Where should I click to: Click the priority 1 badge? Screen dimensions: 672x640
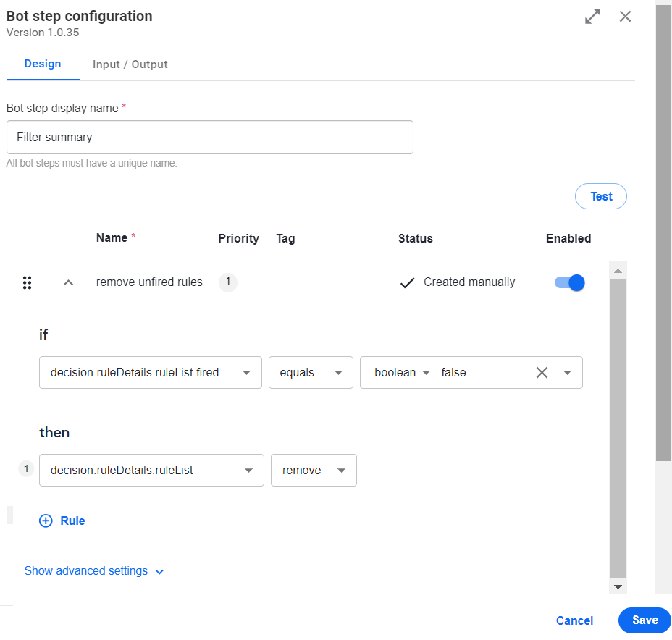pyautogui.click(x=228, y=282)
